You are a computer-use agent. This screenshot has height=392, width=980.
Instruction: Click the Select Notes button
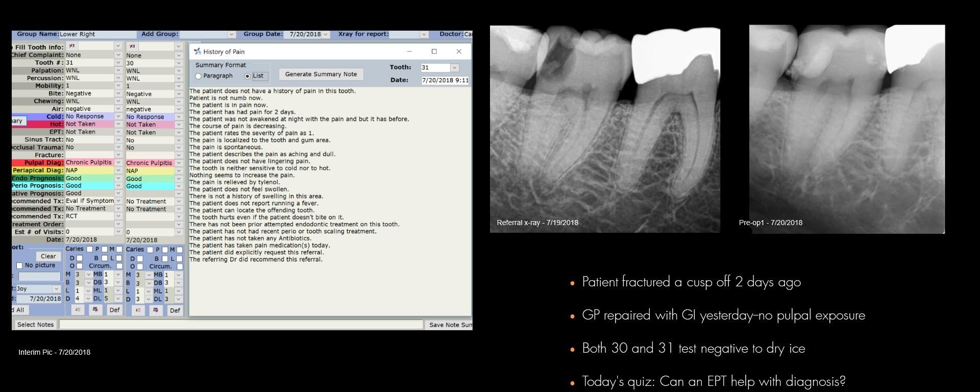tap(35, 325)
